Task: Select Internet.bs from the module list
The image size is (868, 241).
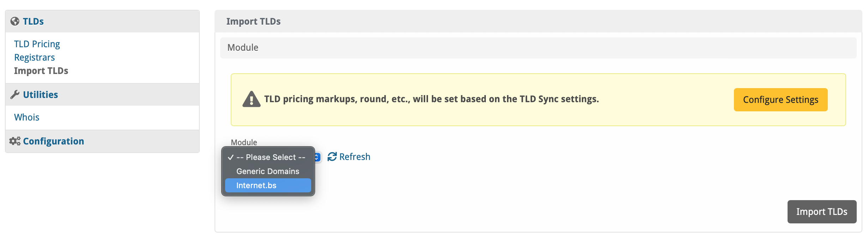Action: point(257,185)
